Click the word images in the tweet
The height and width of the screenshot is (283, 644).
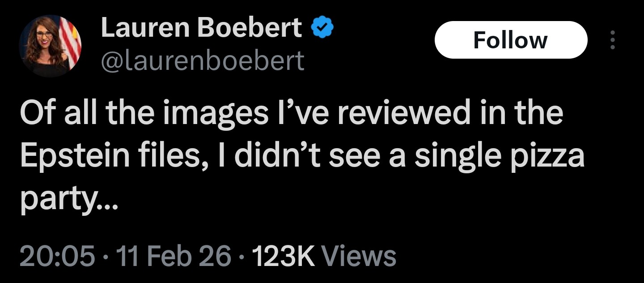(x=220, y=113)
